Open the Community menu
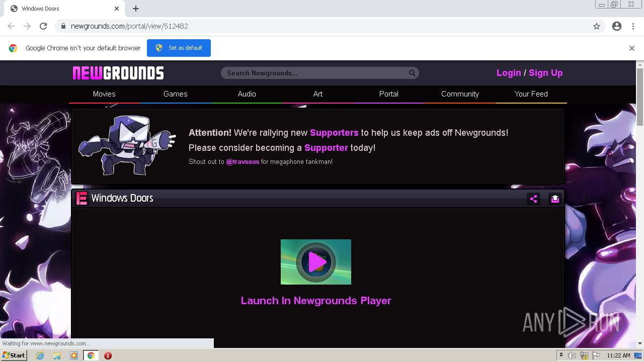The height and width of the screenshot is (362, 644). [460, 94]
